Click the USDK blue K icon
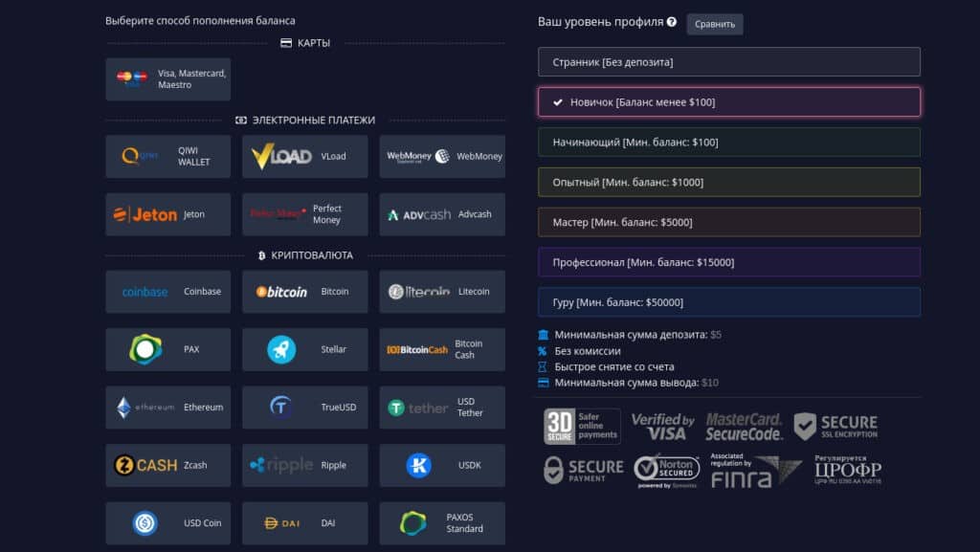 (418, 466)
